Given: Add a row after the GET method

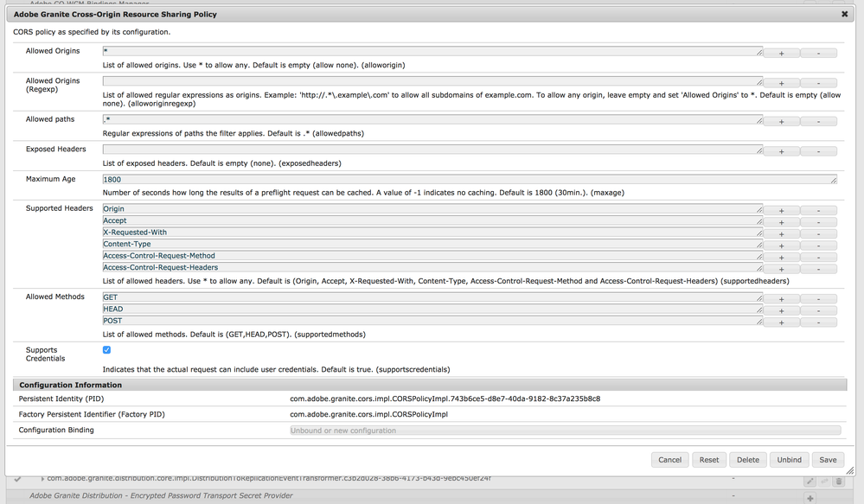Looking at the screenshot, I should [x=782, y=299].
